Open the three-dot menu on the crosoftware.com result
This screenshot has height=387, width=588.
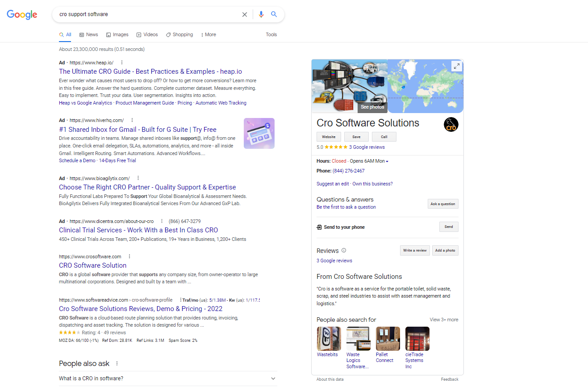[129, 256]
